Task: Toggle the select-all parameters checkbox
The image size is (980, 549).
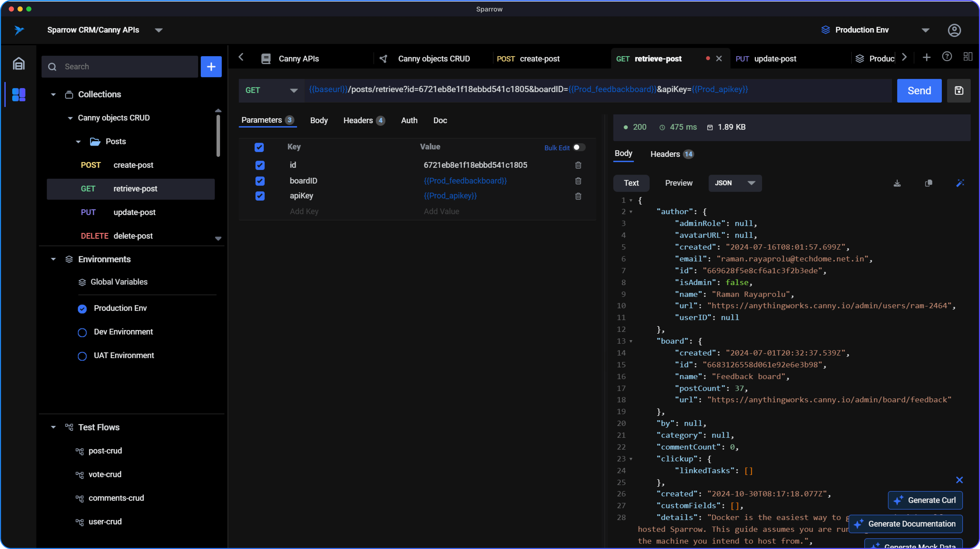Action: [259, 147]
